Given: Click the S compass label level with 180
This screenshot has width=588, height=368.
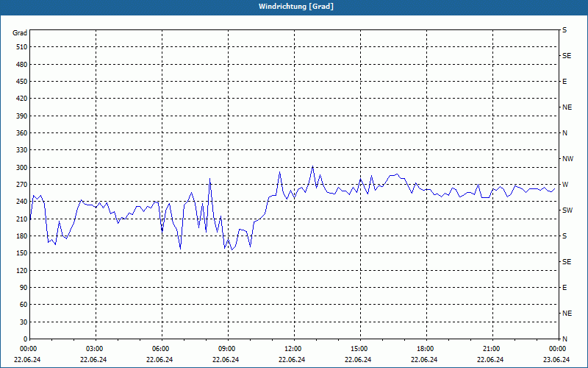Looking at the screenshot, I should click(564, 236).
